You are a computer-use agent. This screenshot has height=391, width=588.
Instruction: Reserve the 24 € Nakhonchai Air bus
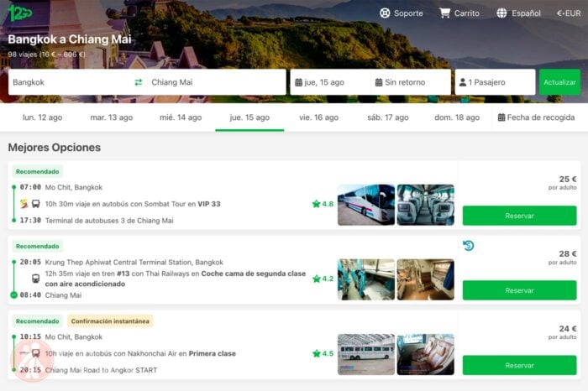point(519,365)
